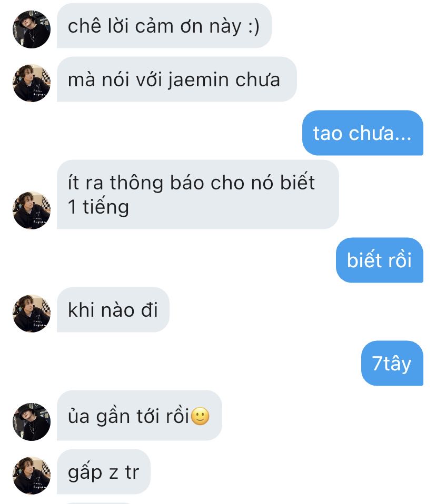This screenshot has width=436, height=504.
Task: Tap the "1 tiếng" text line
Action: point(98,207)
